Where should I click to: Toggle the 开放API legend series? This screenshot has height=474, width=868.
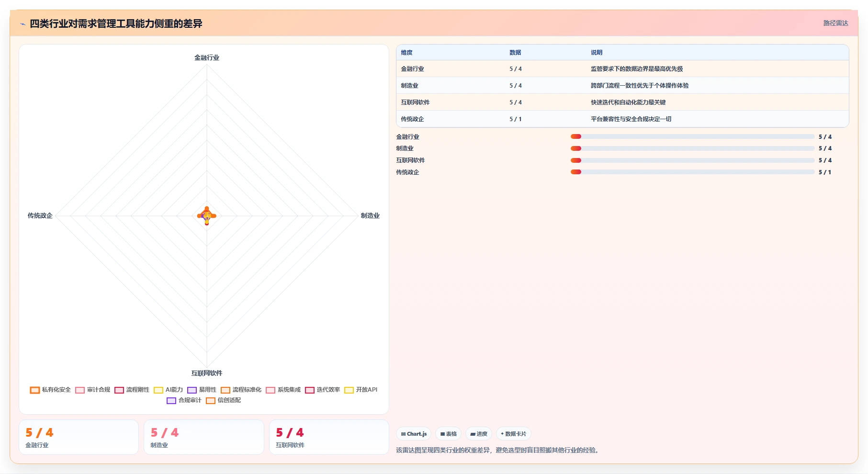pos(361,390)
